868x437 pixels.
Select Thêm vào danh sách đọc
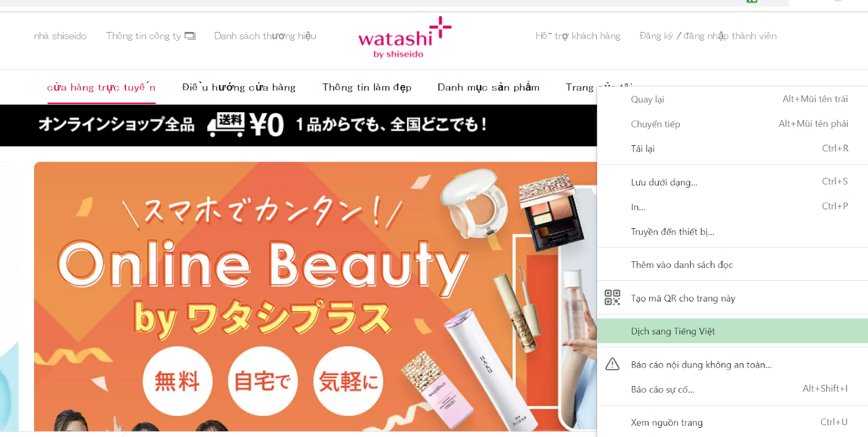point(732,265)
